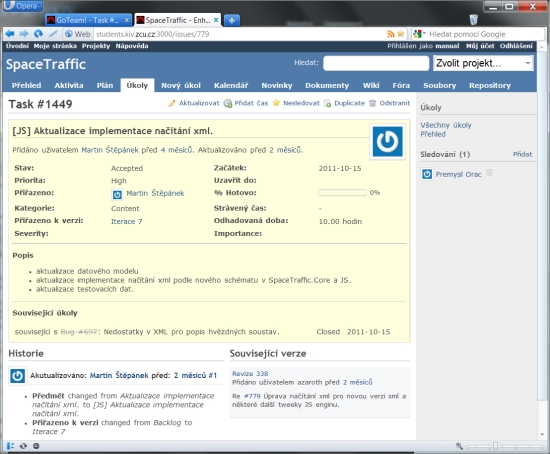550x454 pixels.
Task: Open the Přehled tab
Action: (26, 85)
